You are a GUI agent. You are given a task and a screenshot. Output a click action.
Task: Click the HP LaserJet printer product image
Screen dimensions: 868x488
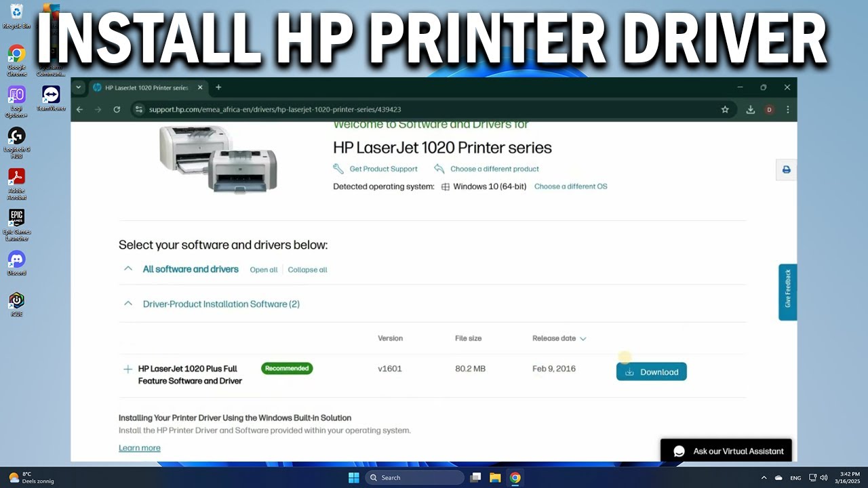[x=218, y=159]
